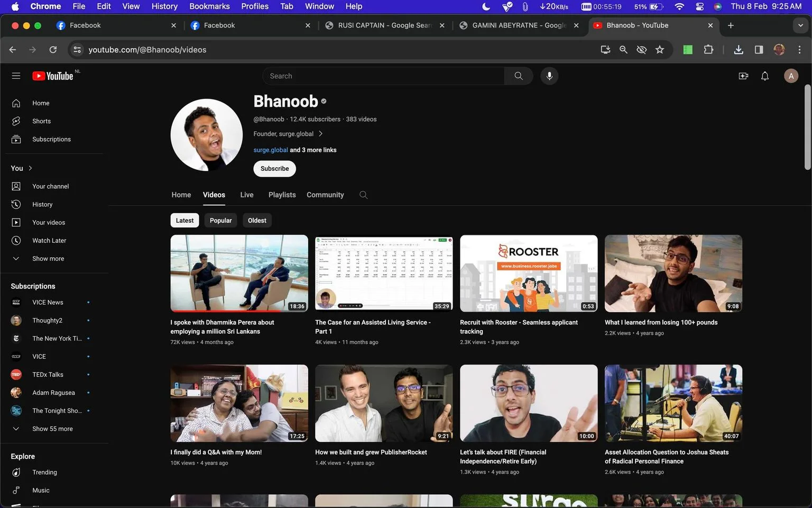Open Chrome downloads
812x508 pixels.
[x=739, y=49]
